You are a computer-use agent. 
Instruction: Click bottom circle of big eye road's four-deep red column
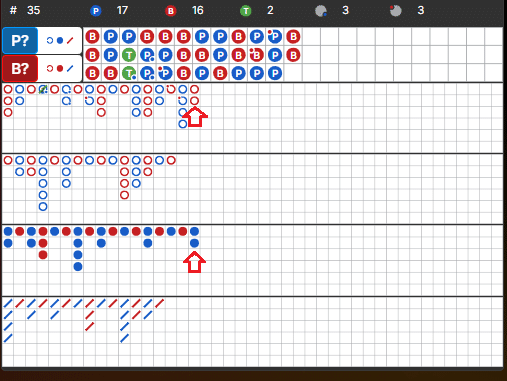click(124, 195)
